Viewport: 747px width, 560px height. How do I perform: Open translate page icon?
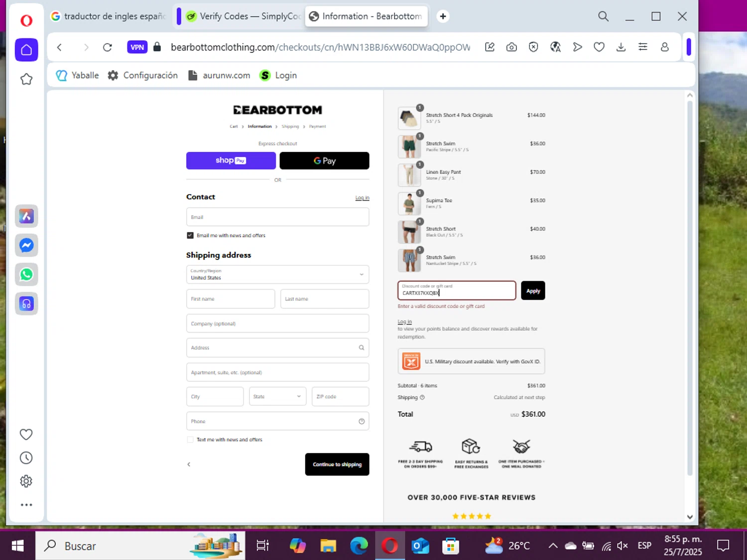555,47
